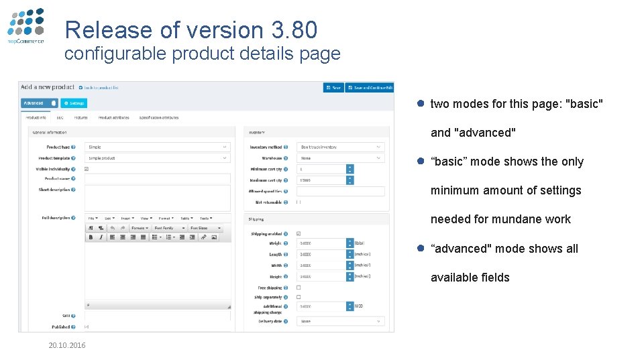Viewport: 644px width, 362px height.
Task: Toggle italic in Full description editor
Action: (101, 237)
